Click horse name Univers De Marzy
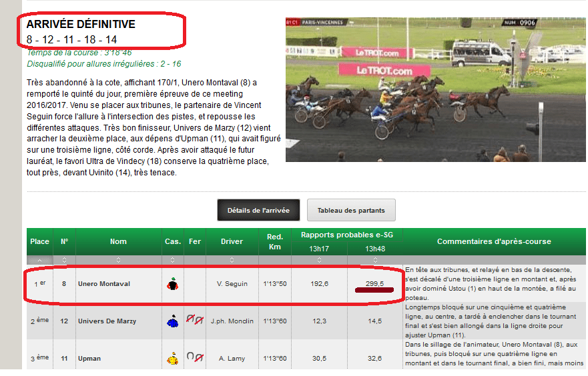Image resolution: width=588 pixels, height=376 pixels. 107,321
